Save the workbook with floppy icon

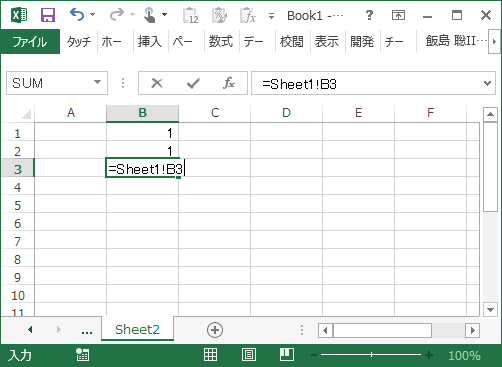point(48,15)
